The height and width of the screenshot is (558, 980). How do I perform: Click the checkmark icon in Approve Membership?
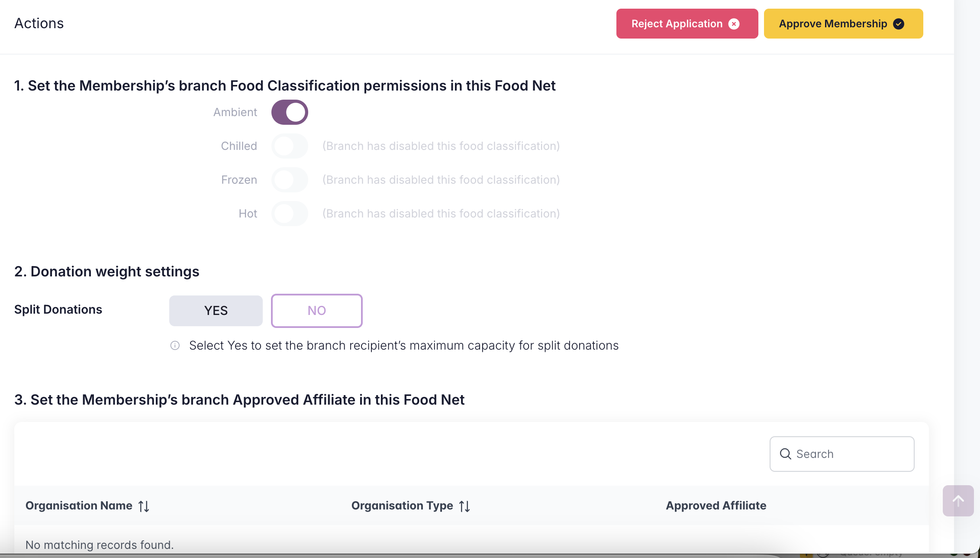pos(899,24)
